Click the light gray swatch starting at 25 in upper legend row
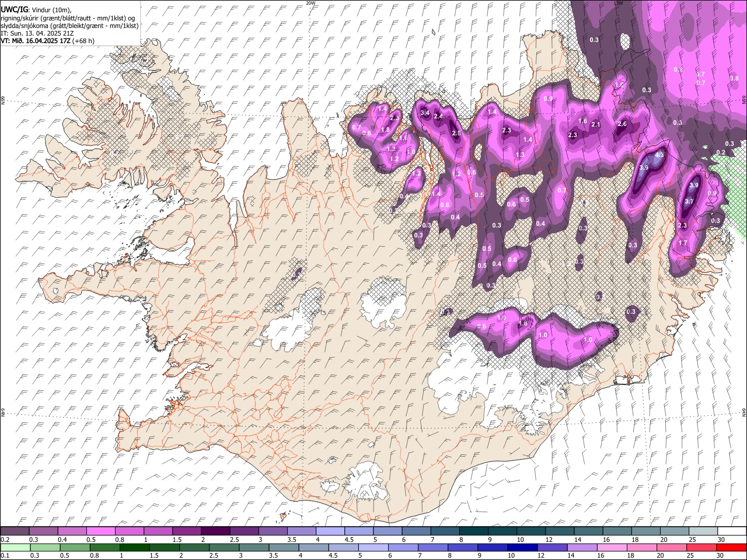 point(703,531)
